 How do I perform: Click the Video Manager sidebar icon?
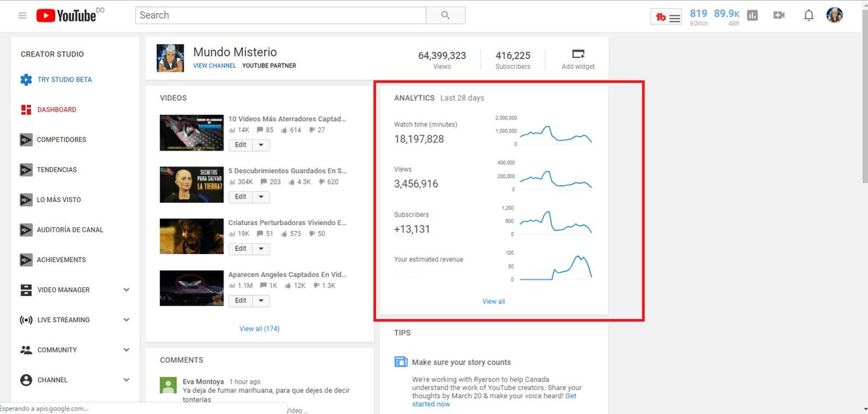coord(26,290)
